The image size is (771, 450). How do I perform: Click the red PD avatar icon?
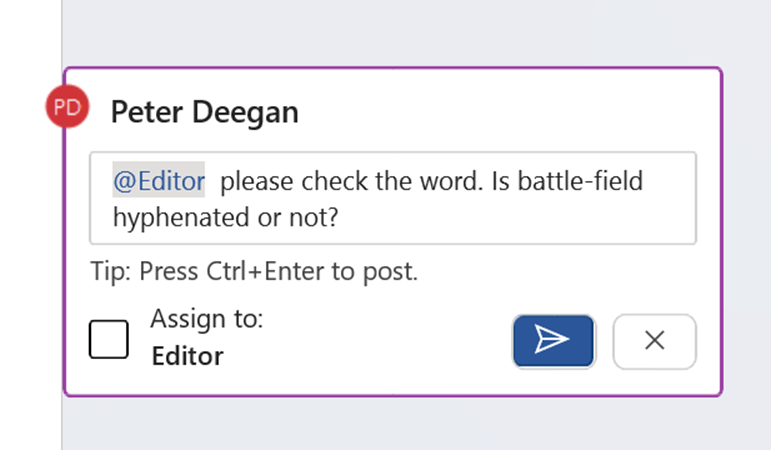pos(67,109)
